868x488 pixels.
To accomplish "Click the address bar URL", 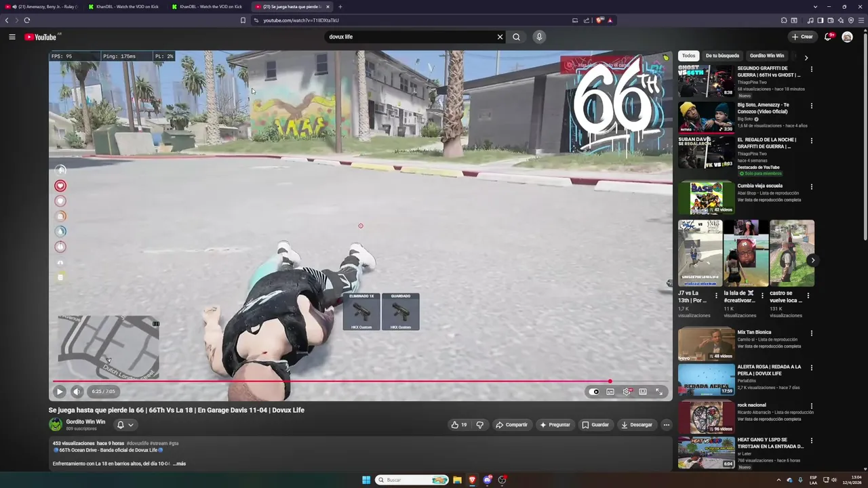I will [x=301, y=20].
